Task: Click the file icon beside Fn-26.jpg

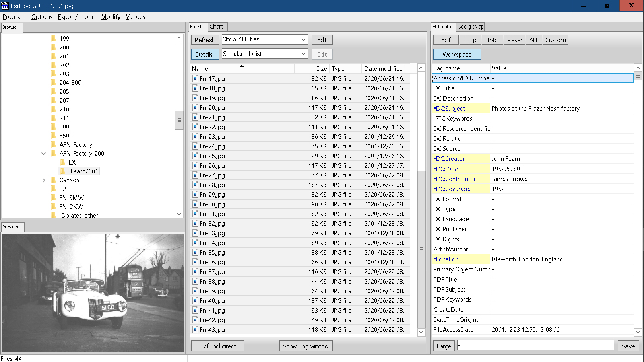Action: 195,166
